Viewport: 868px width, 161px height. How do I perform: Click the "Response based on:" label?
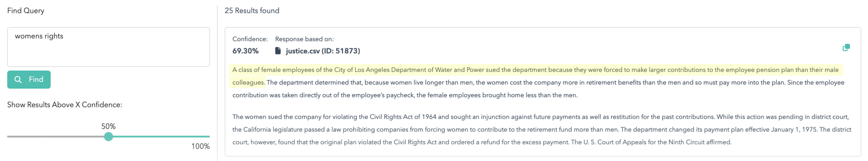(304, 39)
